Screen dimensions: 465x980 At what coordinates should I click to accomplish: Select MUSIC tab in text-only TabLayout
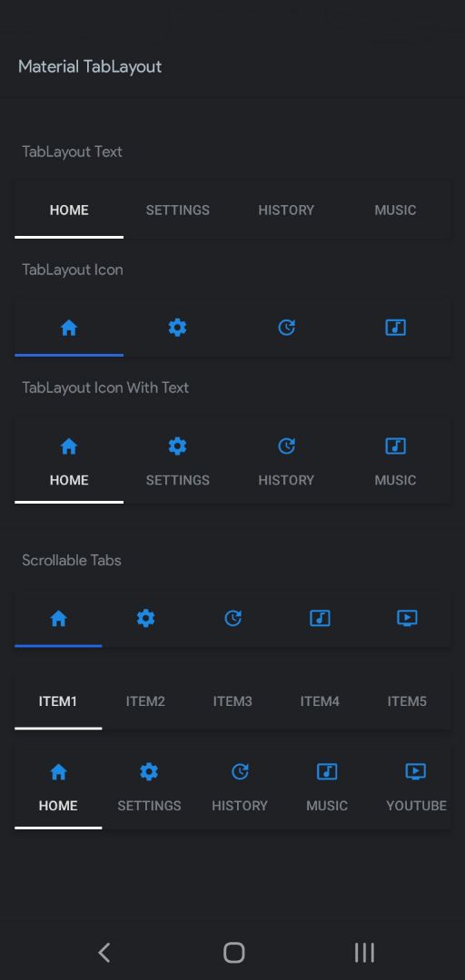click(x=396, y=210)
